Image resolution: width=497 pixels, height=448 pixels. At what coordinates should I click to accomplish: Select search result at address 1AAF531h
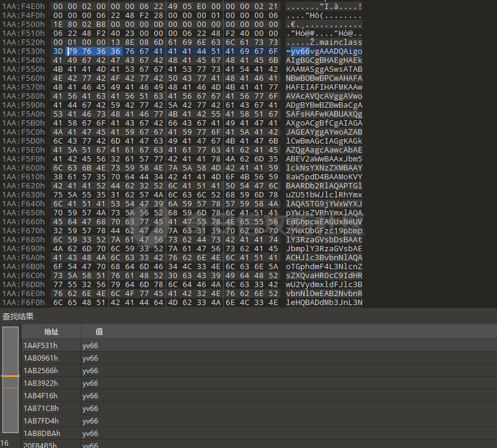pos(41,346)
